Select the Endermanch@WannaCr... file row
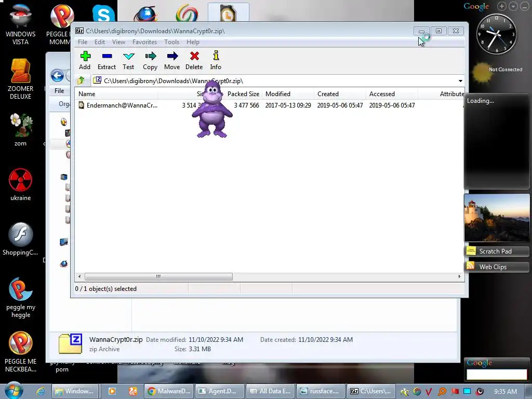The image size is (532, 399). (x=118, y=105)
